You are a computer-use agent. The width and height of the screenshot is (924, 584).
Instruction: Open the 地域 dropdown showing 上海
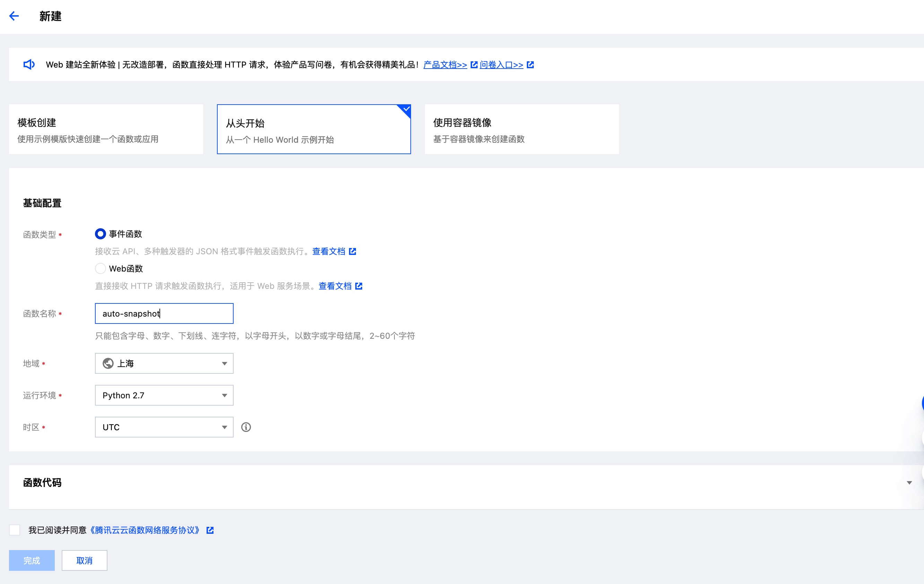pyautogui.click(x=164, y=363)
